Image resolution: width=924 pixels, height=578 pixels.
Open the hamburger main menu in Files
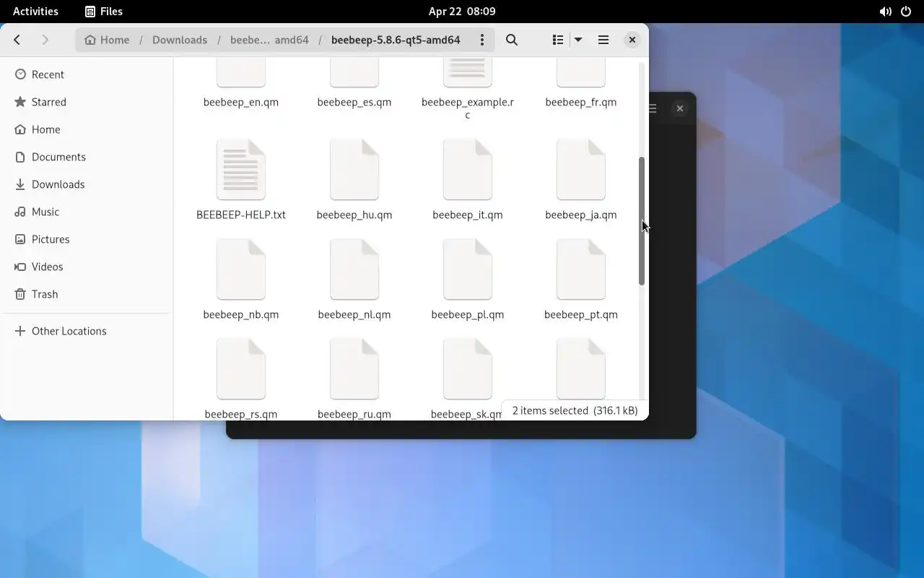(x=603, y=40)
